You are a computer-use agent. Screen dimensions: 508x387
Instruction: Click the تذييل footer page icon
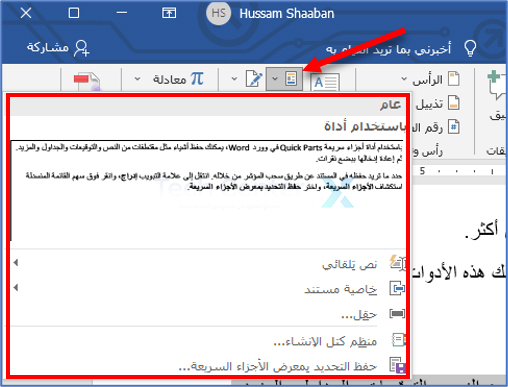(x=453, y=103)
